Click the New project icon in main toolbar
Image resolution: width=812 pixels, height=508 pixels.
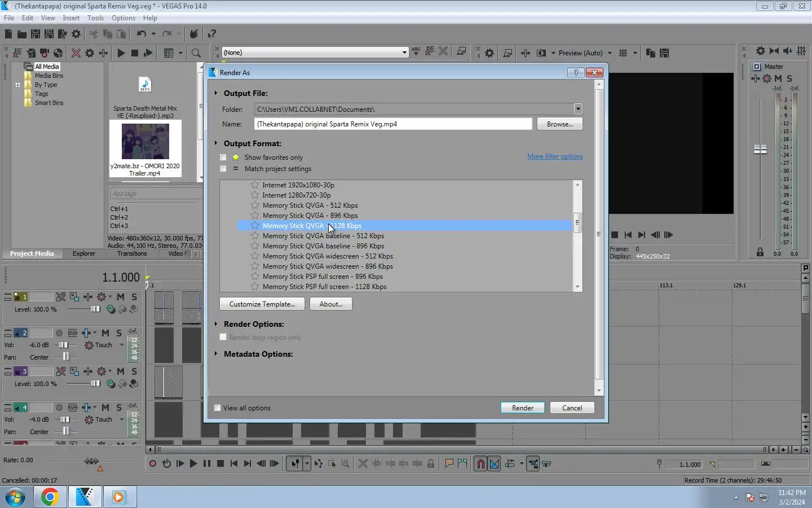[8, 34]
